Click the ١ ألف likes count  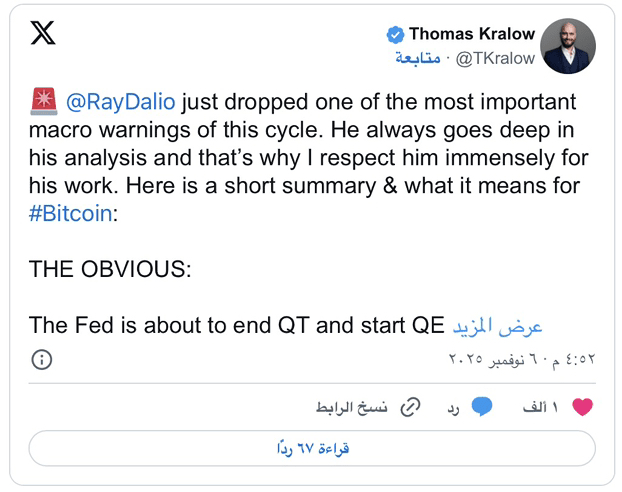[x=540, y=407]
